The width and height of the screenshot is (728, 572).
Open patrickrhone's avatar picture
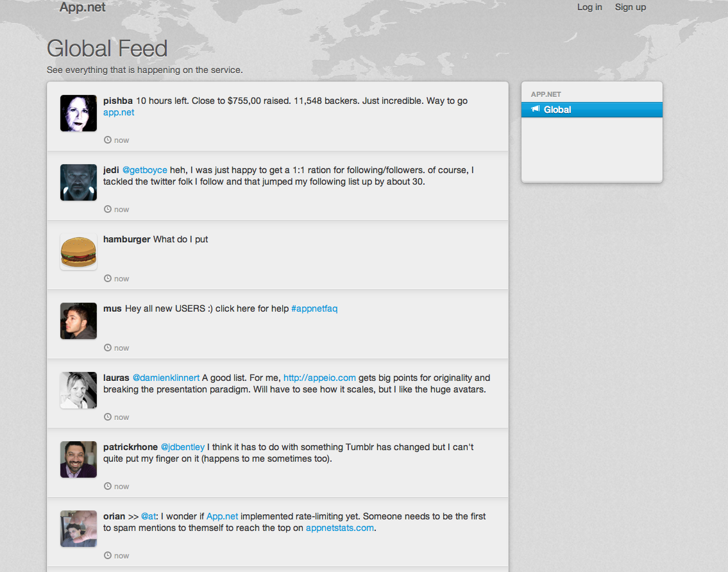78,459
